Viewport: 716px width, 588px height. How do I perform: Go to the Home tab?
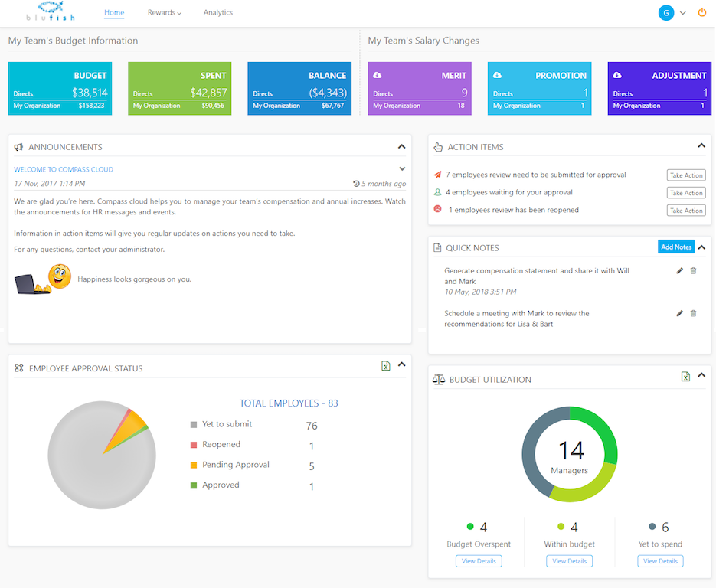point(114,12)
